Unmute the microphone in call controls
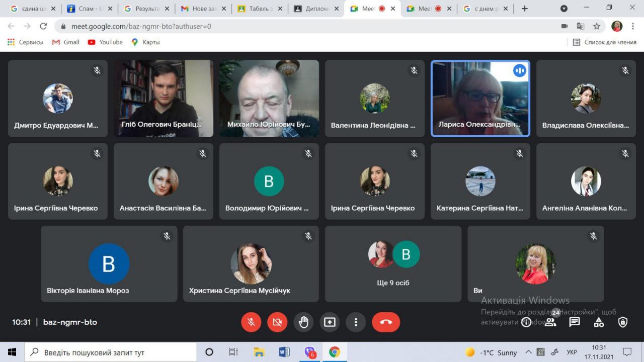Viewport: 644px width, 362px height. tap(251, 322)
